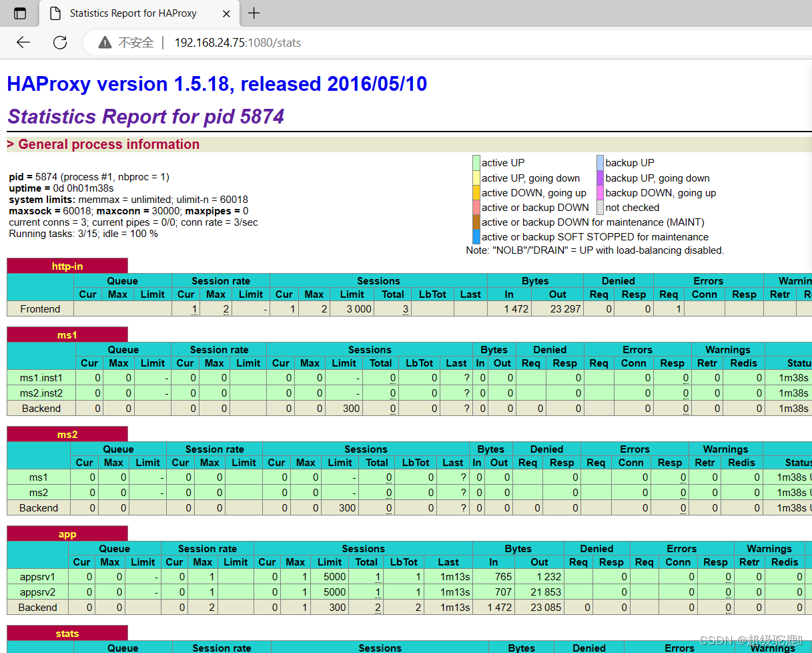Click the HAProxy version 1.5.18 heading link
The image size is (812, 653).
pyautogui.click(x=217, y=84)
